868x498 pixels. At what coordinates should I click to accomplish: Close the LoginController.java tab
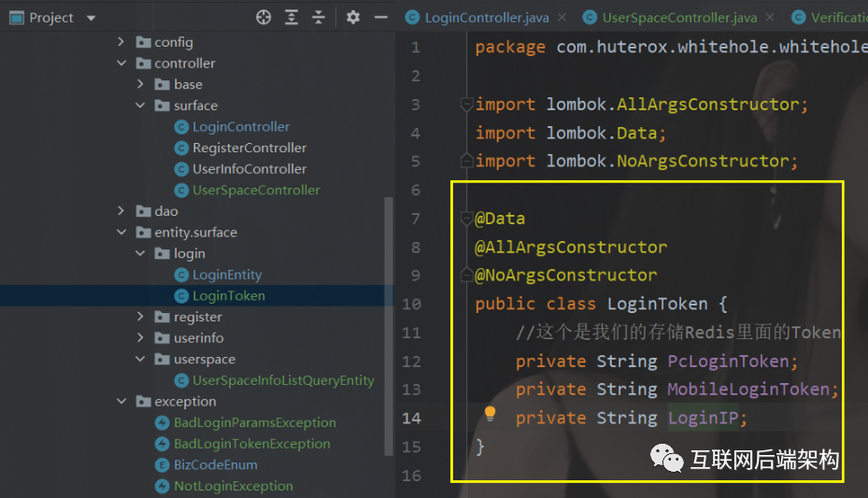point(562,17)
